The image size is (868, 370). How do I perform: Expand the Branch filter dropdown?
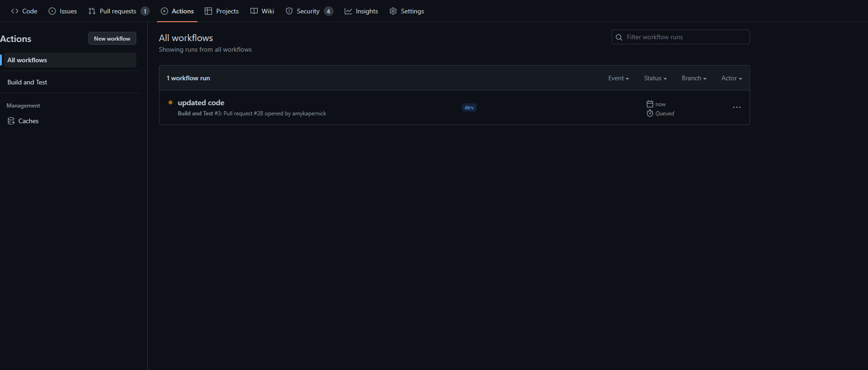pyautogui.click(x=694, y=78)
